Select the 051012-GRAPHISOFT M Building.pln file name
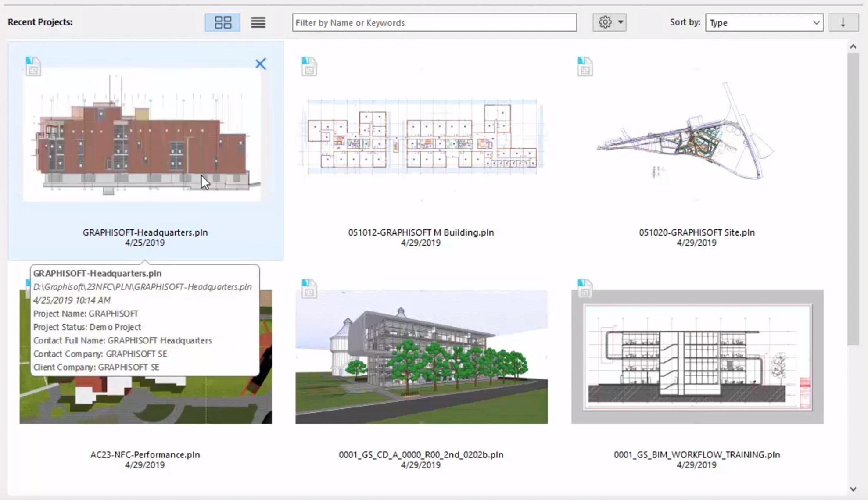Screen dimensions: 868x500 coord(421,232)
